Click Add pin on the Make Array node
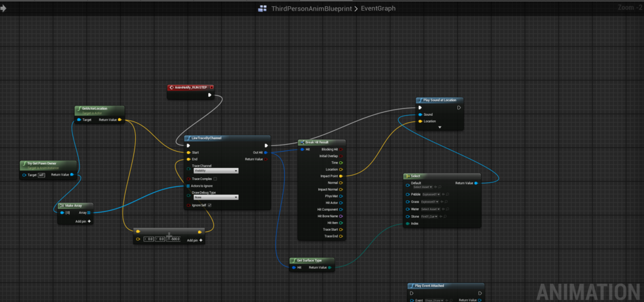The height and width of the screenshot is (302, 644). [x=83, y=221]
